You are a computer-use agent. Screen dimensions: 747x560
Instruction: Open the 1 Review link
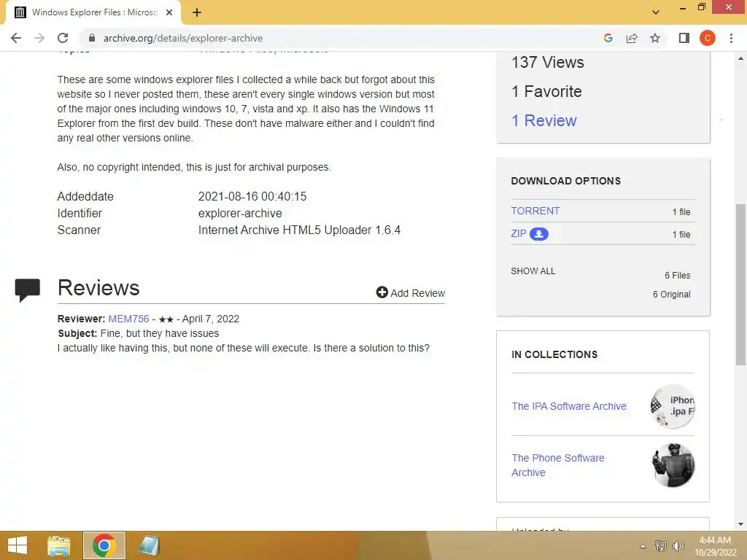[x=544, y=120]
